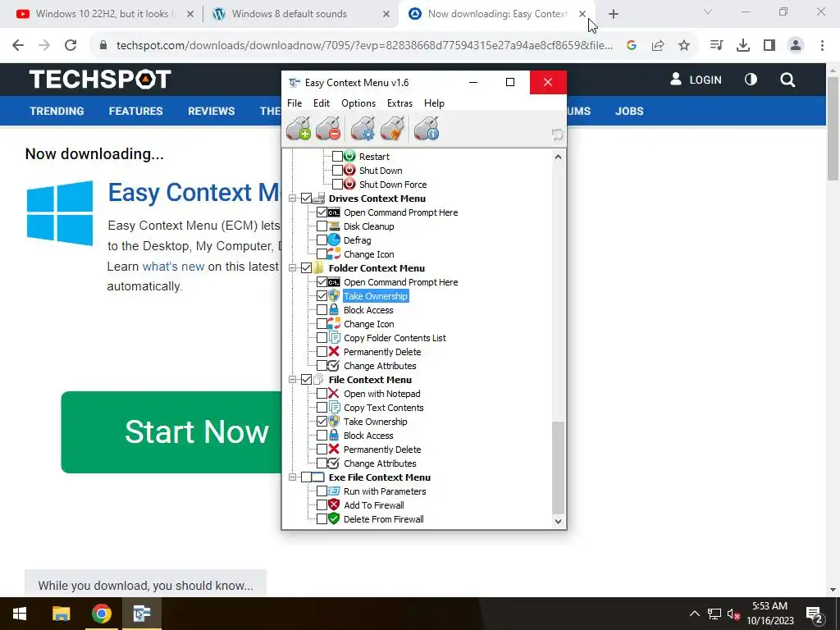840x630 pixels.
Task: Click the ECM list vertical scrollbar thumb
Action: click(x=558, y=467)
